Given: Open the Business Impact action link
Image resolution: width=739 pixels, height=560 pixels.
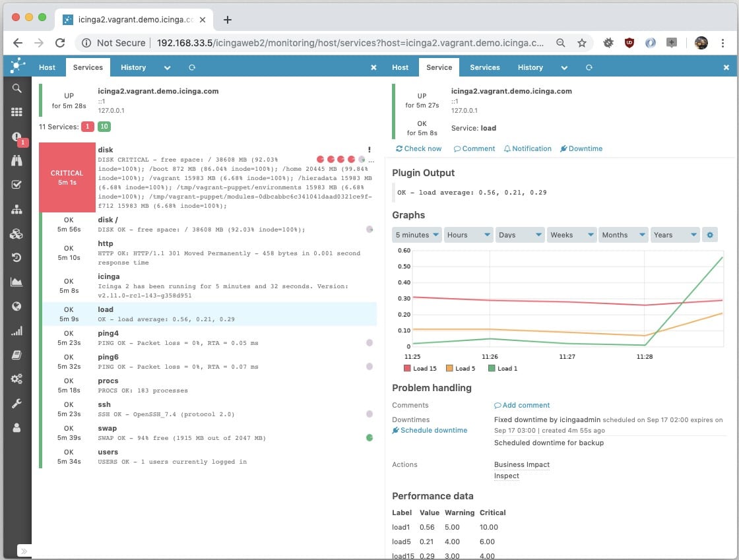Looking at the screenshot, I should click(x=522, y=464).
